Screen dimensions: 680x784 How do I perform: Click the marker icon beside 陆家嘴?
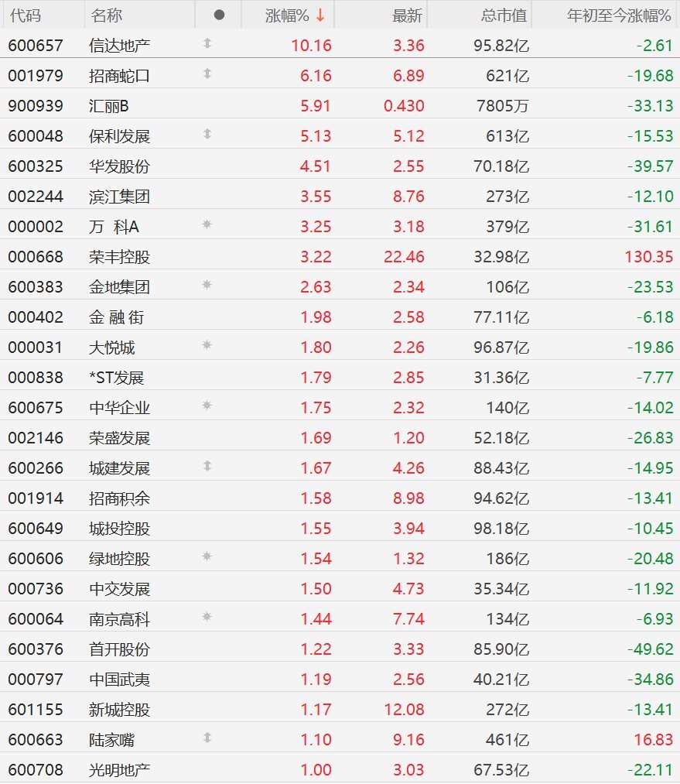(207, 738)
